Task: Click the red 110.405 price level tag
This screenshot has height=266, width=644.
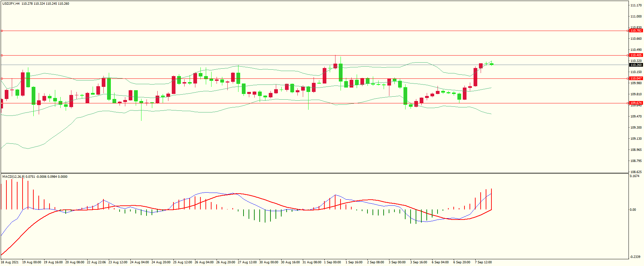Action: [636, 55]
